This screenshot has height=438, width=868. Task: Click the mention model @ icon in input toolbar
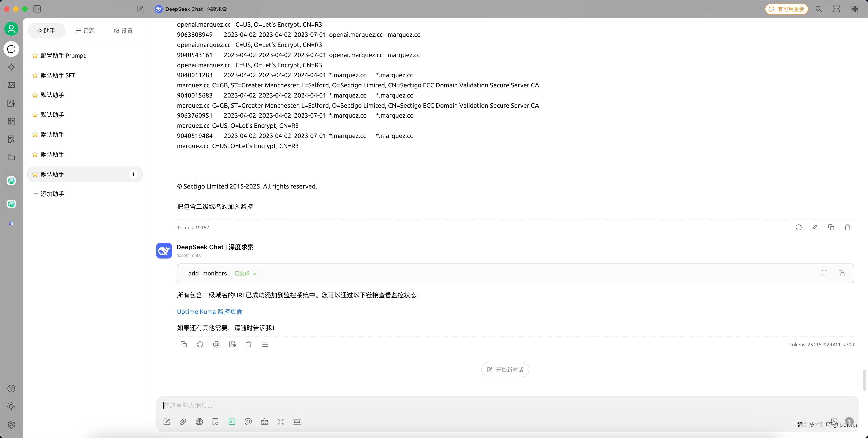point(248,422)
